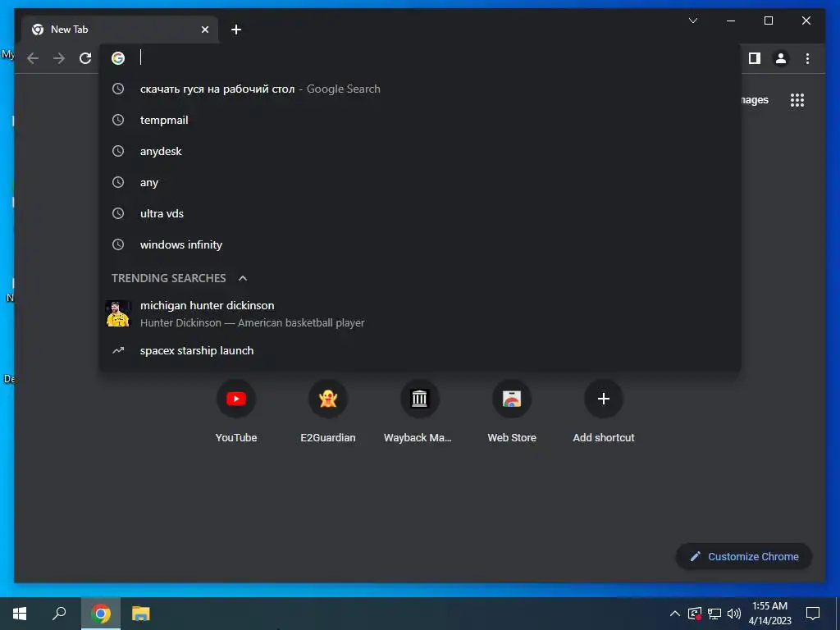Select the 'windows infinity' suggestion
The height and width of the screenshot is (630, 840).
pos(420,244)
